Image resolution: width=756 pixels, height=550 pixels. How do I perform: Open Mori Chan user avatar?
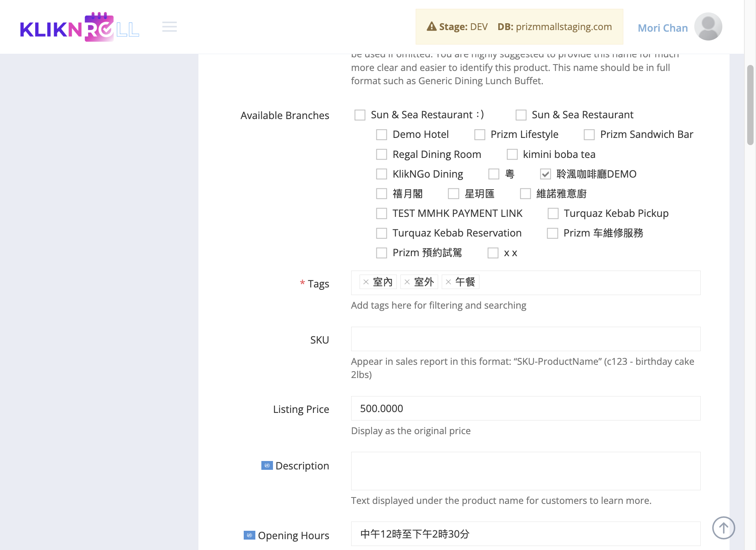[x=708, y=27]
